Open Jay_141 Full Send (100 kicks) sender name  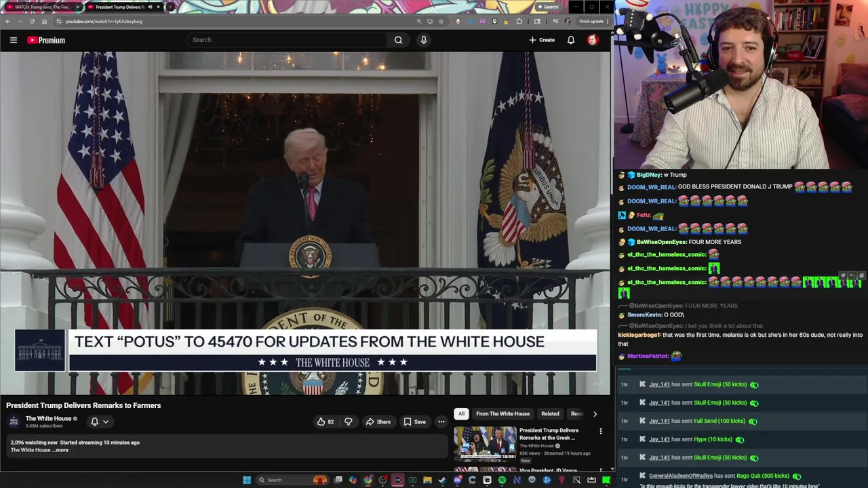(x=659, y=421)
